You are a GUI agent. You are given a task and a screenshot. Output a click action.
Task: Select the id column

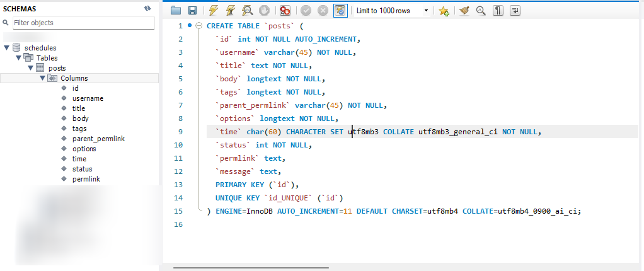click(x=75, y=88)
